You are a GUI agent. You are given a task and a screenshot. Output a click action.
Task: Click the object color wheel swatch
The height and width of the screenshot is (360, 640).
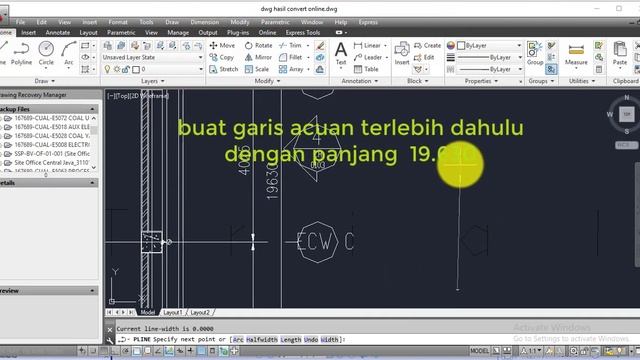451,45
